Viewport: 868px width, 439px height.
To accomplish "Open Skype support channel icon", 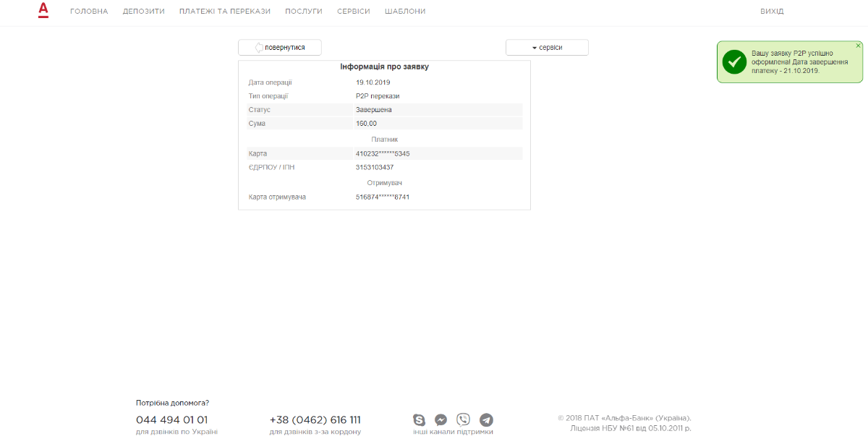I will pyautogui.click(x=420, y=419).
